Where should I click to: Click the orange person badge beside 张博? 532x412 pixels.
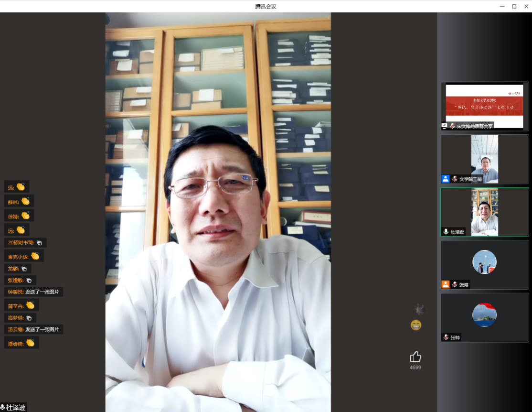click(x=446, y=284)
